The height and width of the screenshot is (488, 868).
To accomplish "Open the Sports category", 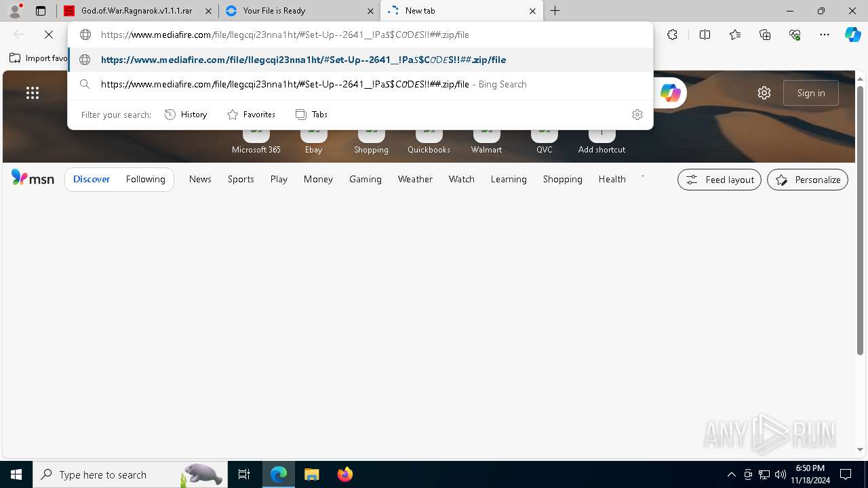I will pyautogui.click(x=241, y=179).
